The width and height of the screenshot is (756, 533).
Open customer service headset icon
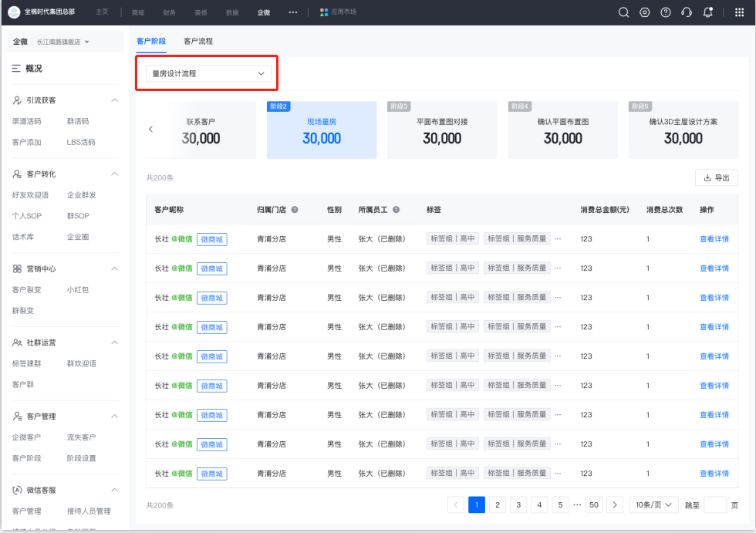687,12
